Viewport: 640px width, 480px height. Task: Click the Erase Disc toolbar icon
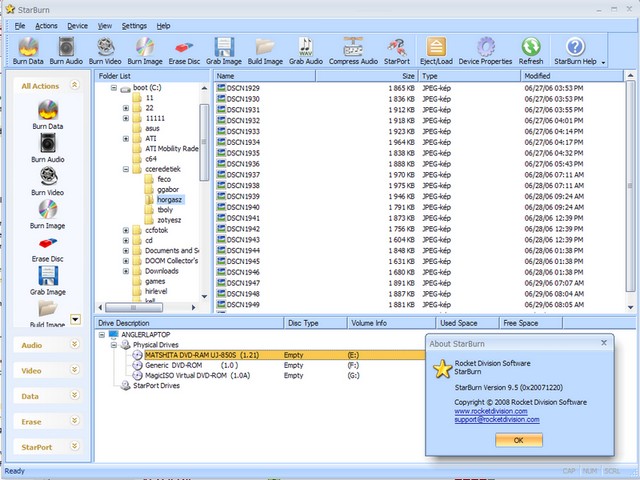(x=184, y=51)
